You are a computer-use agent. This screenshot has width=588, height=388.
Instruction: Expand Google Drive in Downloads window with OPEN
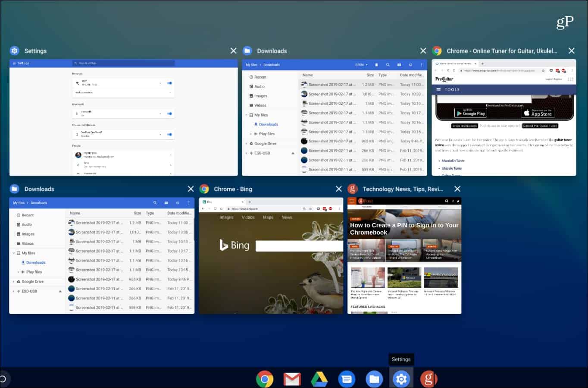[247, 144]
